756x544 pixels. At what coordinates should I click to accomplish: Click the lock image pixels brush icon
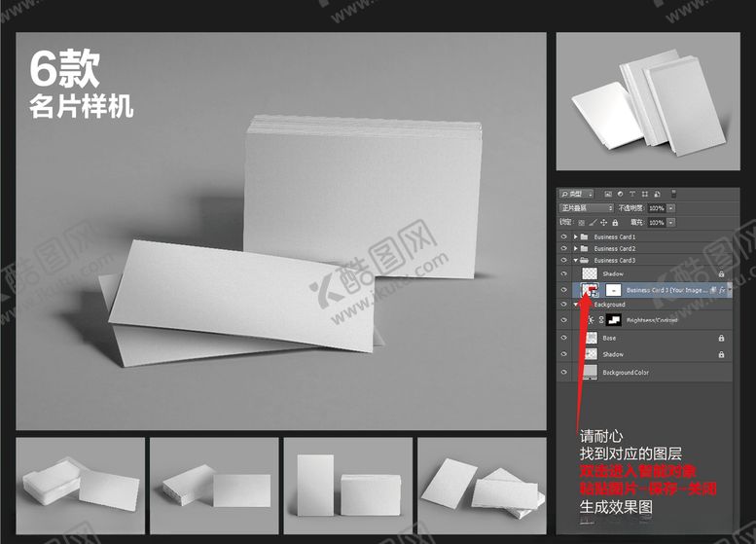593,223
